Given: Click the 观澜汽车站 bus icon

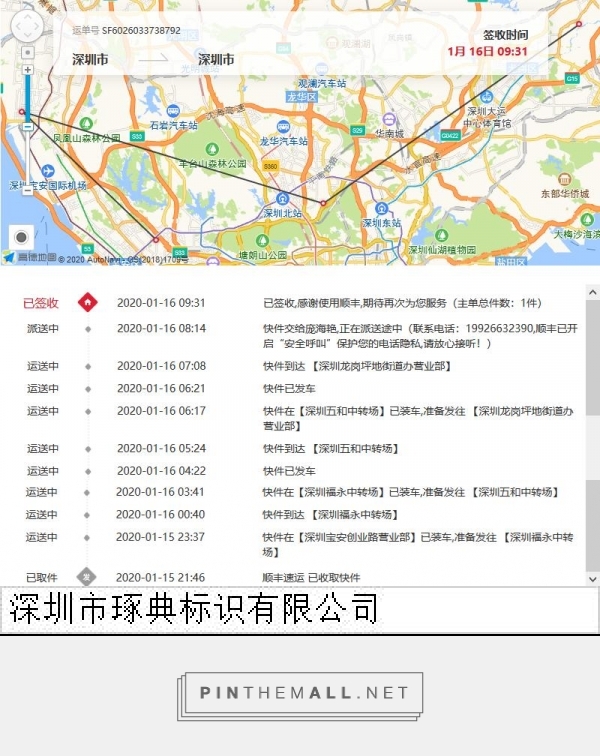Looking at the screenshot, I should (322, 69).
